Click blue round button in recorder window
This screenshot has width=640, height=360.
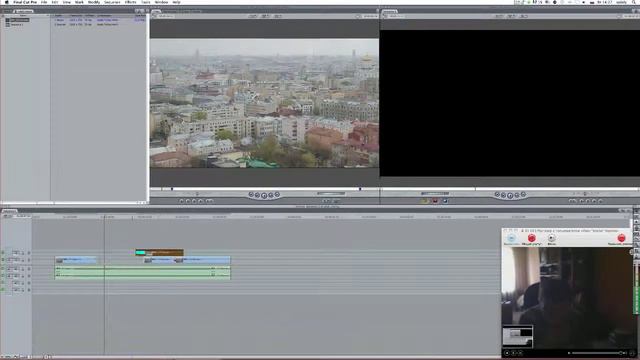point(511,238)
